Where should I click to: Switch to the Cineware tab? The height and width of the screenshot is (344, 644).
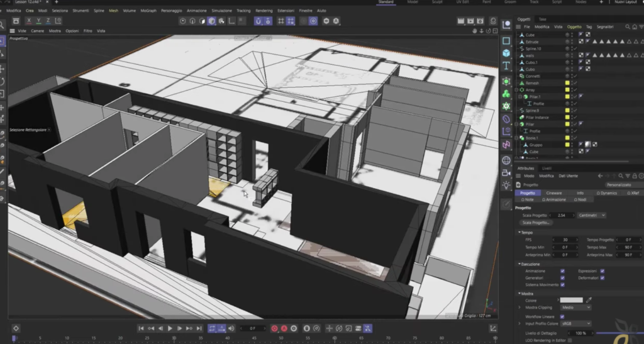[553, 193]
